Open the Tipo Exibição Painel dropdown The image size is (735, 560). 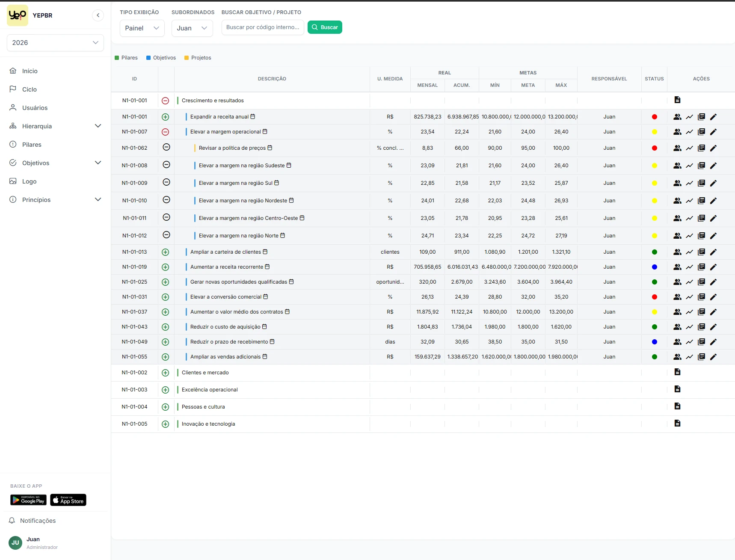coord(142,28)
